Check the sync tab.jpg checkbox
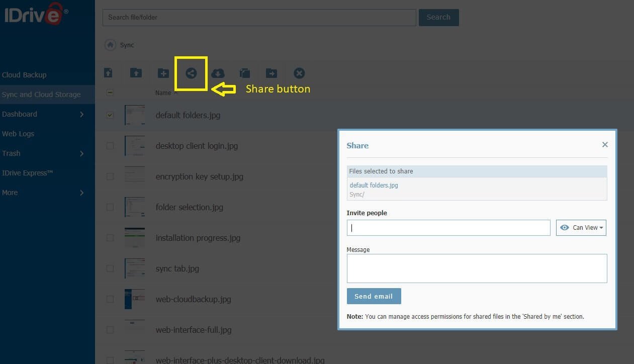Screen dimensions: 634x364 [x=110, y=268]
